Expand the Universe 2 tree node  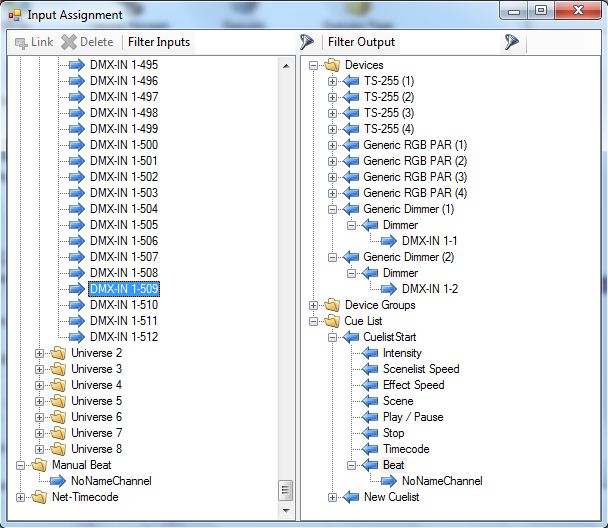[40, 353]
